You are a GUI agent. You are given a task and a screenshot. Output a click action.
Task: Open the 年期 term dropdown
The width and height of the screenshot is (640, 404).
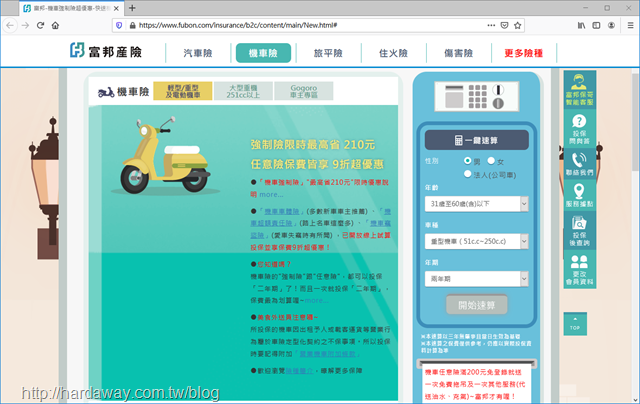476,279
